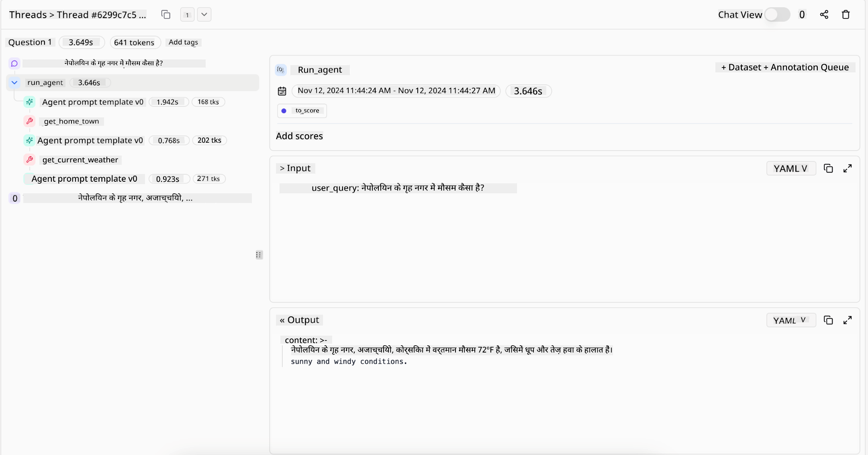Click Add tags for Question 1

pyautogui.click(x=183, y=42)
